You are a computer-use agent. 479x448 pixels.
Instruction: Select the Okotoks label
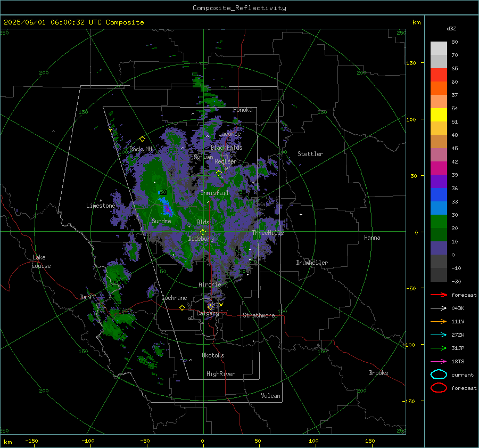[213, 355]
